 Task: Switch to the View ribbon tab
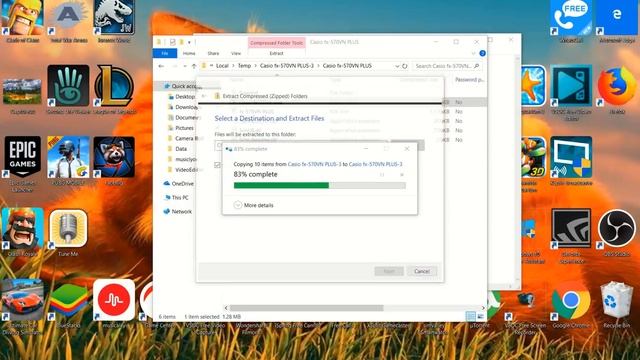coord(236,53)
